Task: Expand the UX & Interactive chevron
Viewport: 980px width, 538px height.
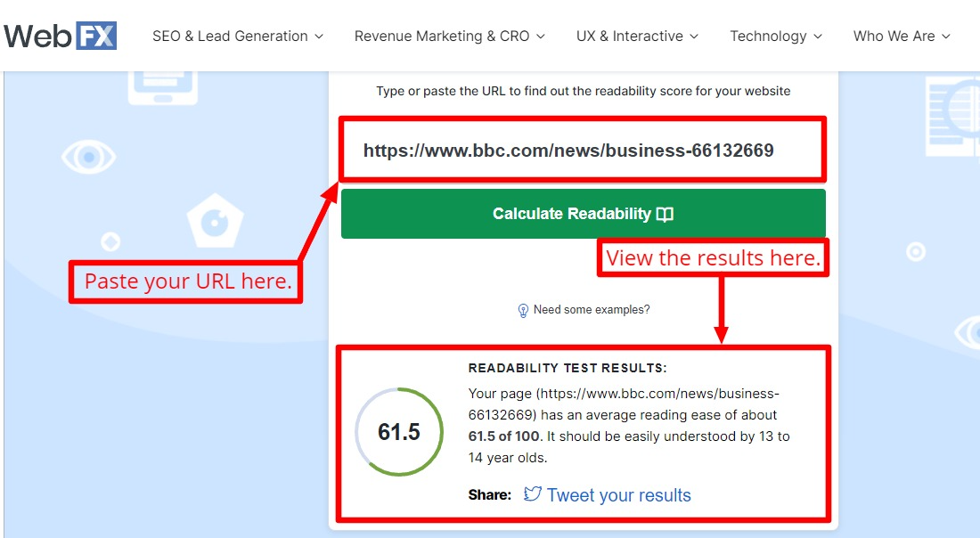Action: (694, 37)
